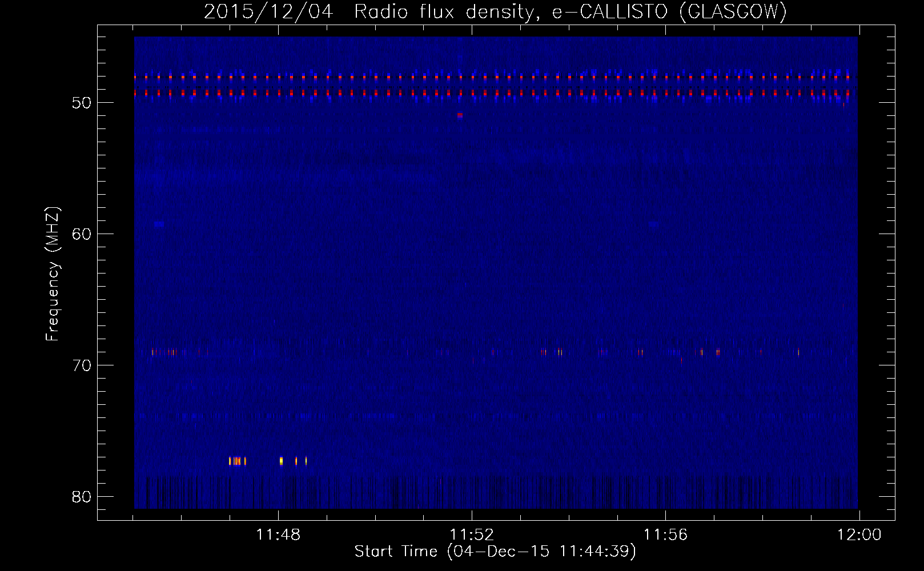This screenshot has width=924, height=571.
Task: Click the plot title "Radio flux density, e-CALLISTO (GLASGOW)"
Action: 571,11
